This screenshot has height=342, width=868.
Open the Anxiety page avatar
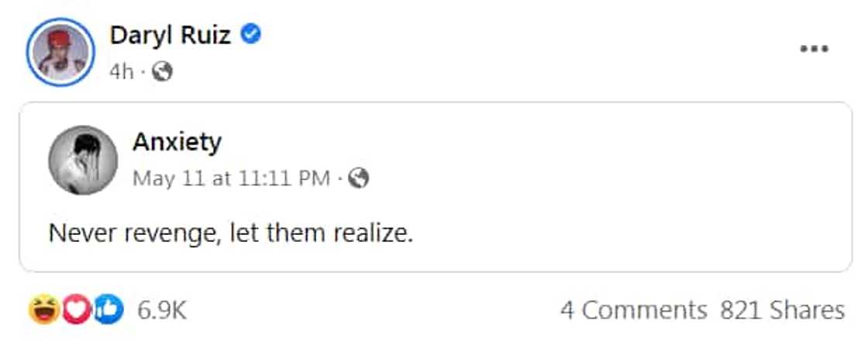pos(83,161)
